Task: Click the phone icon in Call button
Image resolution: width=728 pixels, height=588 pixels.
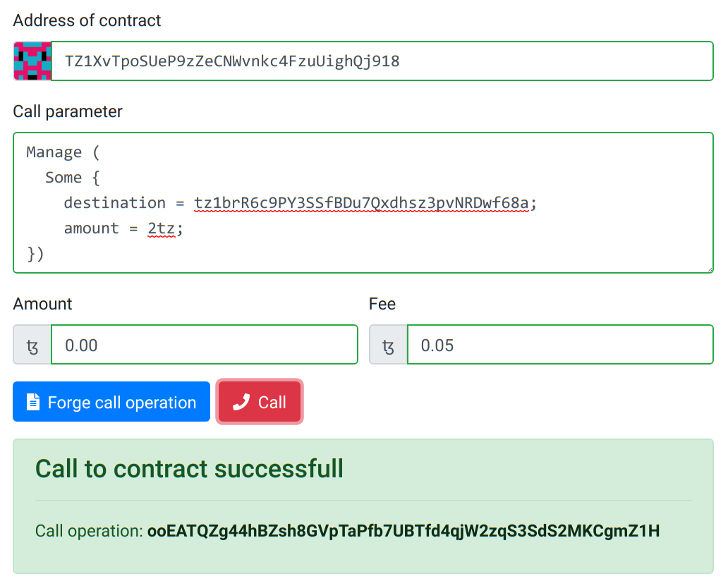Action: click(x=241, y=402)
